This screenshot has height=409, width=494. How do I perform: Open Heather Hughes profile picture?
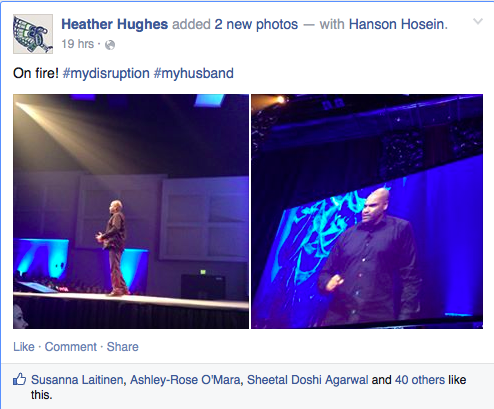point(33,34)
